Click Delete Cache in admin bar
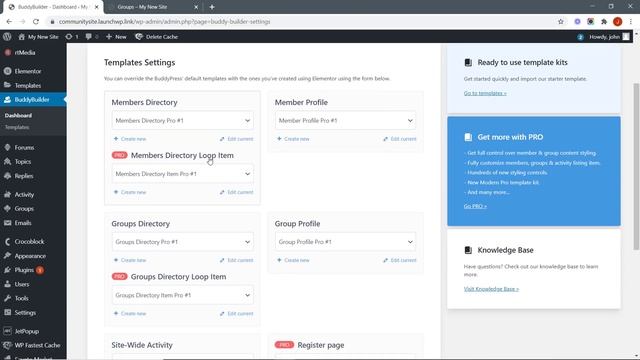The width and height of the screenshot is (640, 360). pos(157,37)
